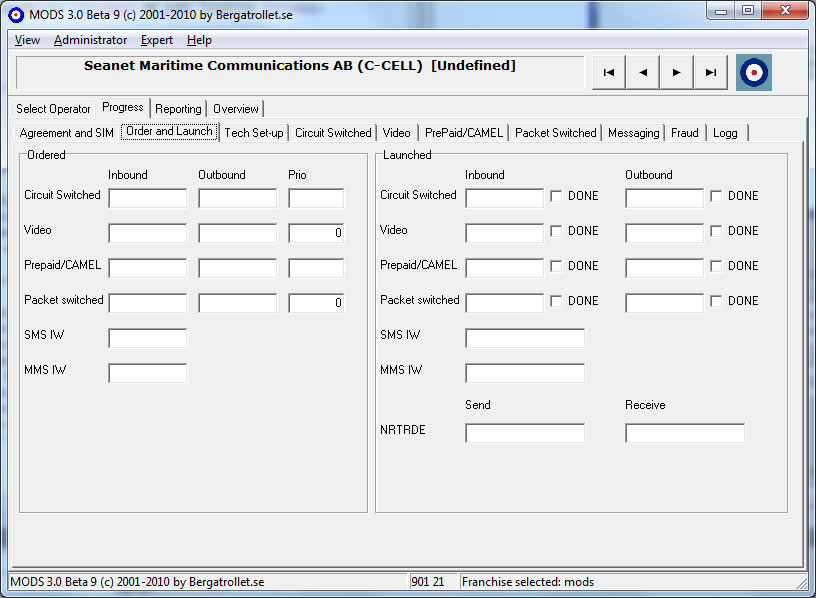
Task: Click the next record arrow button
Action: pyautogui.click(x=677, y=72)
